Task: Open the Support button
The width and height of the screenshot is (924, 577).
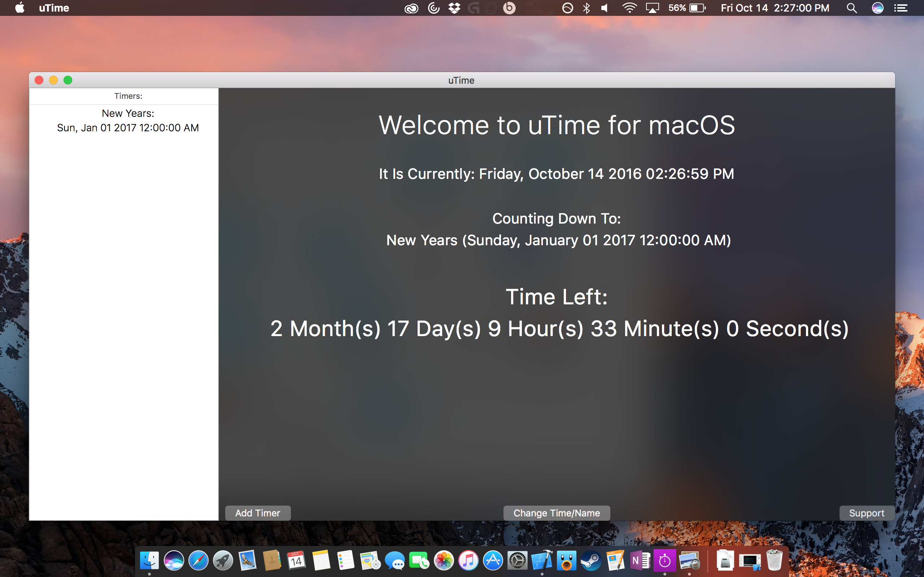Action: point(866,513)
